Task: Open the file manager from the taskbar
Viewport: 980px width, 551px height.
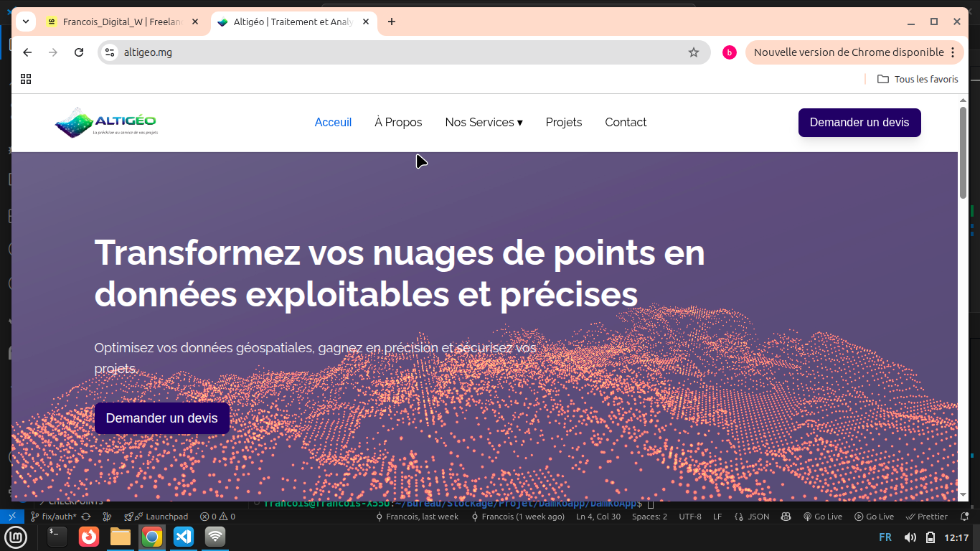Action: coord(121,537)
